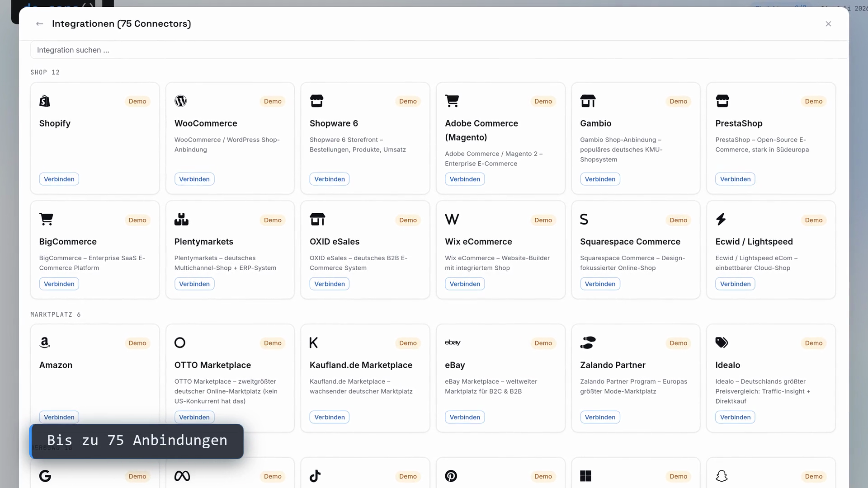868x488 pixels.
Task: Click Verbinden on the Amazon card
Action: pos(59,417)
